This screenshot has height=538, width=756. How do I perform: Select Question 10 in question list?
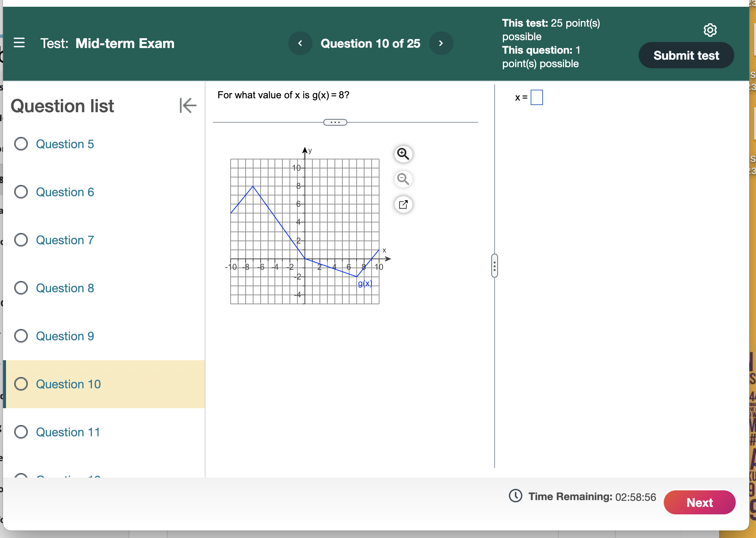[x=68, y=384]
